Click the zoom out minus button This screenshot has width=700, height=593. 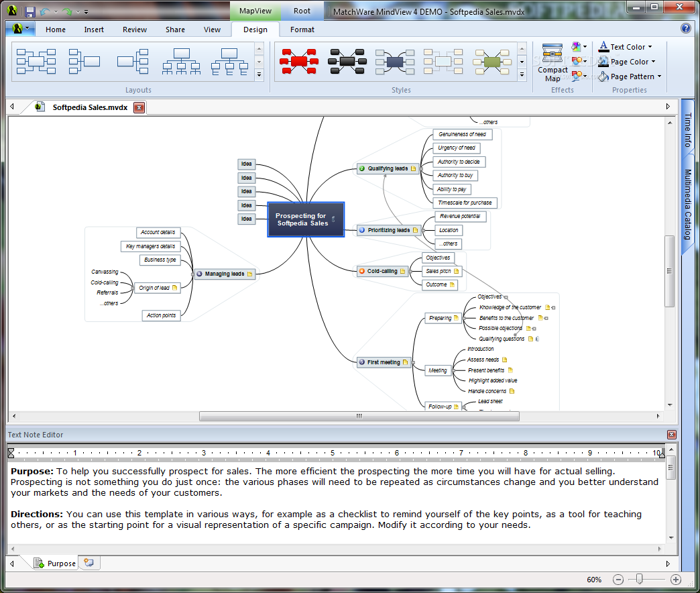pyautogui.click(x=618, y=580)
